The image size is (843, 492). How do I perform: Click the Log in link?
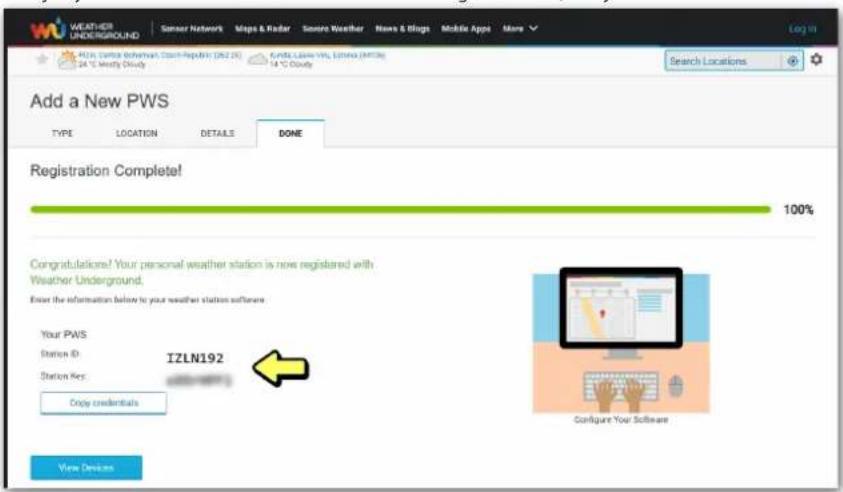pos(802,28)
